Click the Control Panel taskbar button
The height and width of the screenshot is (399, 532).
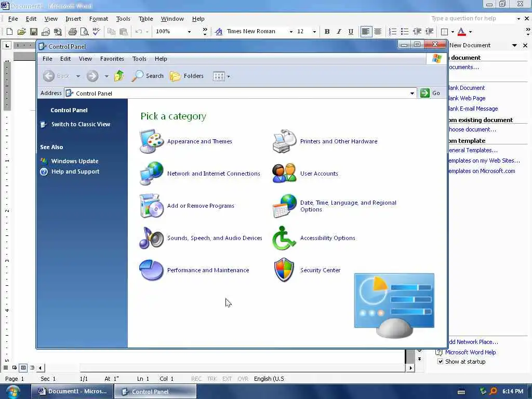pyautogui.click(x=155, y=392)
